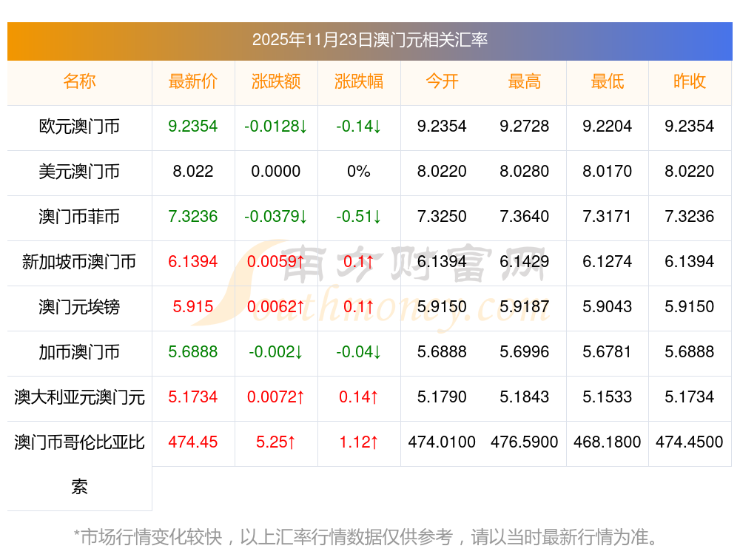740x560 pixels.
Task: Click the 最高 value 8.0280
Action: click(x=525, y=171)
